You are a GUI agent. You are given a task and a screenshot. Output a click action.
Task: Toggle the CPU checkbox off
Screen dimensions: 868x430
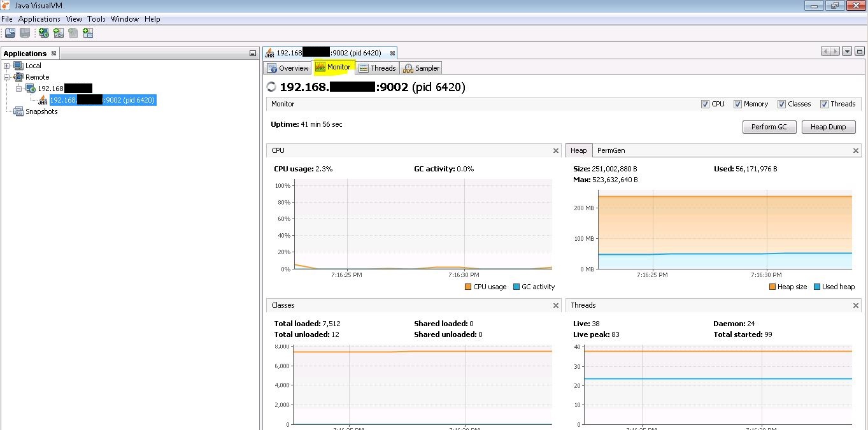point(706,104)
